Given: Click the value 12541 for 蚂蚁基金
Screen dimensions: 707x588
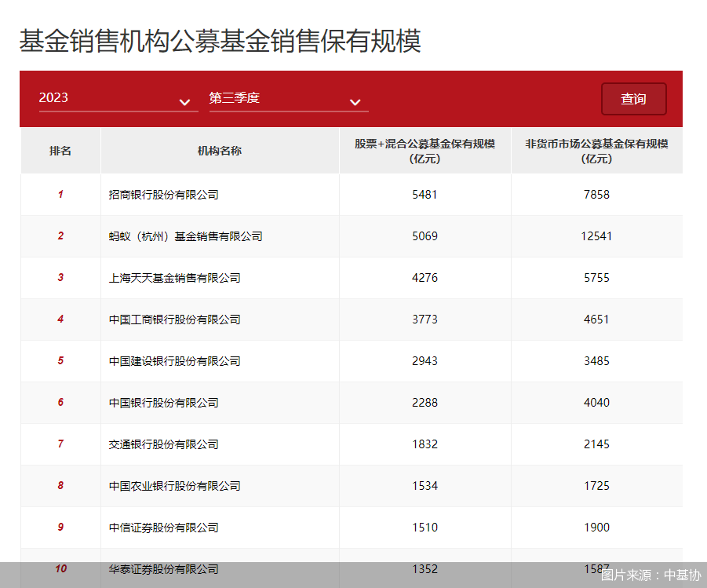Looking at the screenshot, I should point(596,236).
